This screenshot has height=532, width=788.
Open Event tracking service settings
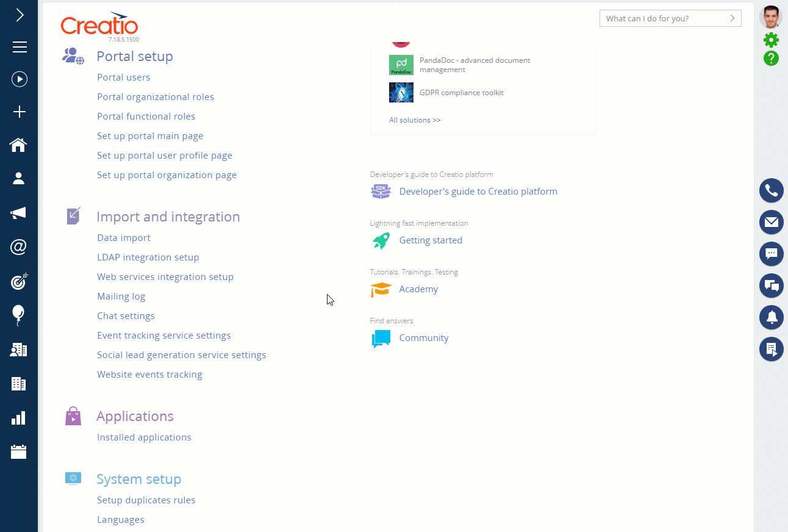pyautogui.click(x=164, y=336)
